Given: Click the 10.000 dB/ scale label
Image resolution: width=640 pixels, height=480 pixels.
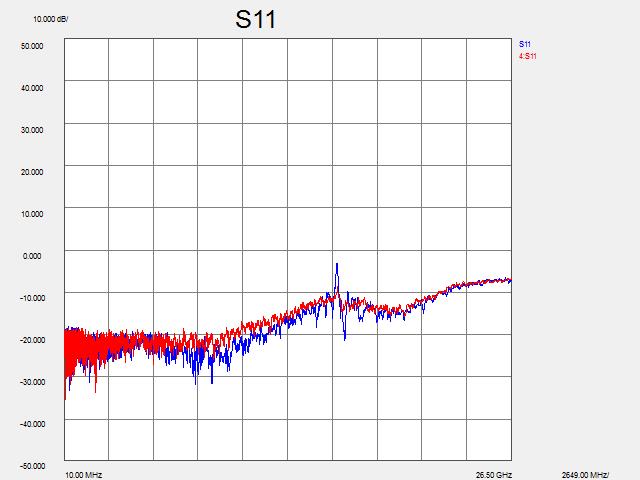Looking at the screenshot, I should coord(51,19).
